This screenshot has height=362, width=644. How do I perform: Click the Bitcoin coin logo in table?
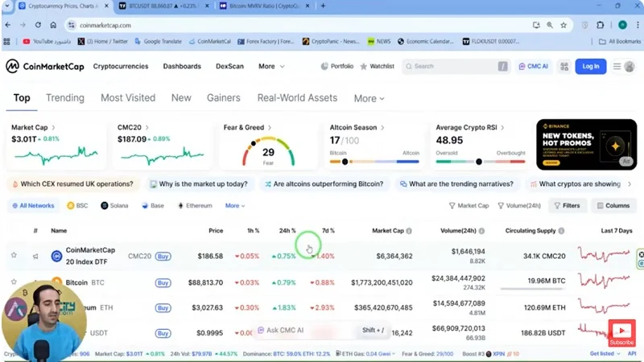coord(56,283)
